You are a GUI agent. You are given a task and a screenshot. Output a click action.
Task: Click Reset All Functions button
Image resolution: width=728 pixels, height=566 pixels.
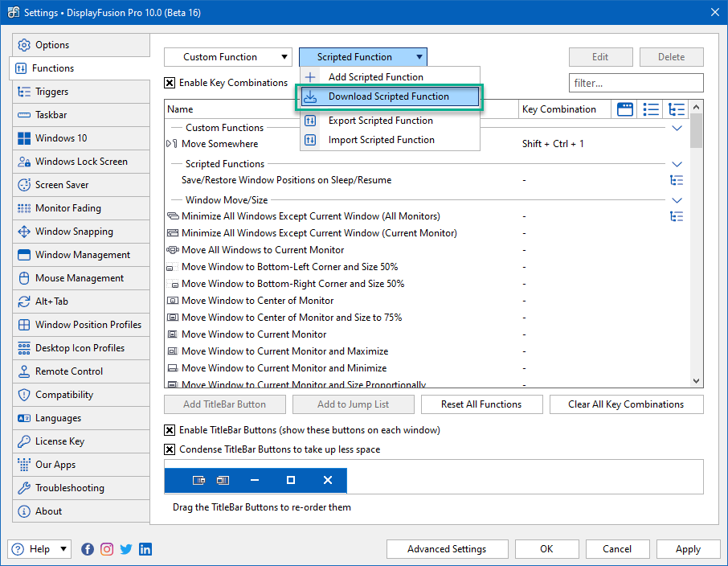click(481, 404)
